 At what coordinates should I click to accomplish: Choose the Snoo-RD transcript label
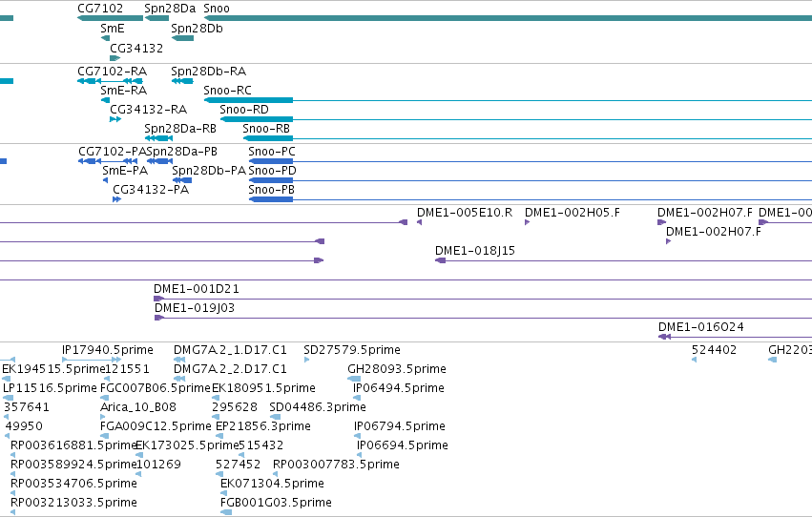[x=244, y=110]
